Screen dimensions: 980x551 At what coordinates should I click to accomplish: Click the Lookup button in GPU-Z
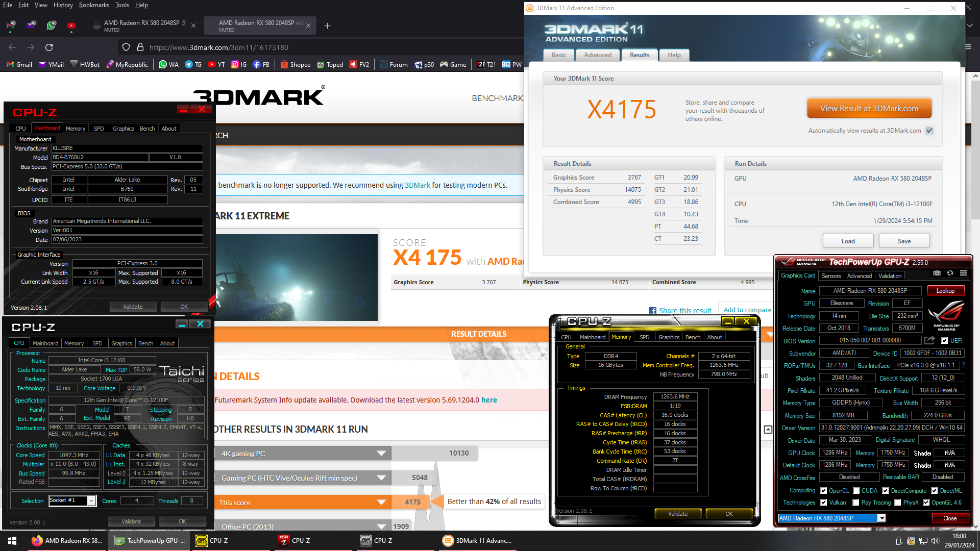tap(945, 291)
